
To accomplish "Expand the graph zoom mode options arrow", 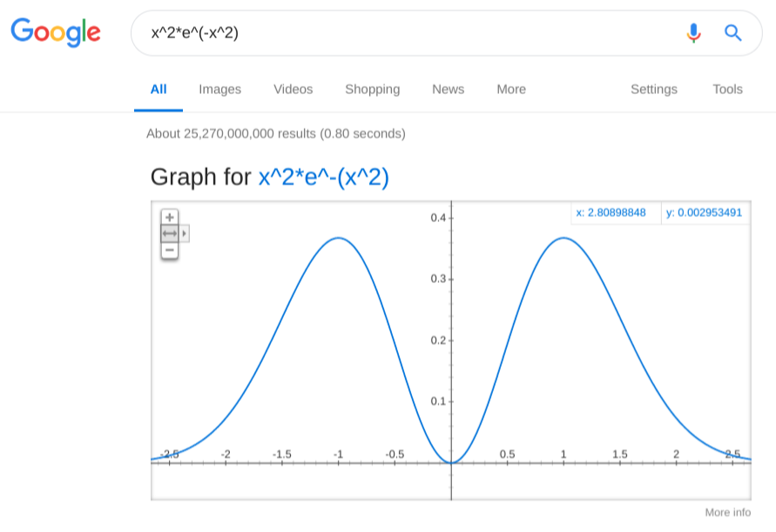I will pos(185,233).
